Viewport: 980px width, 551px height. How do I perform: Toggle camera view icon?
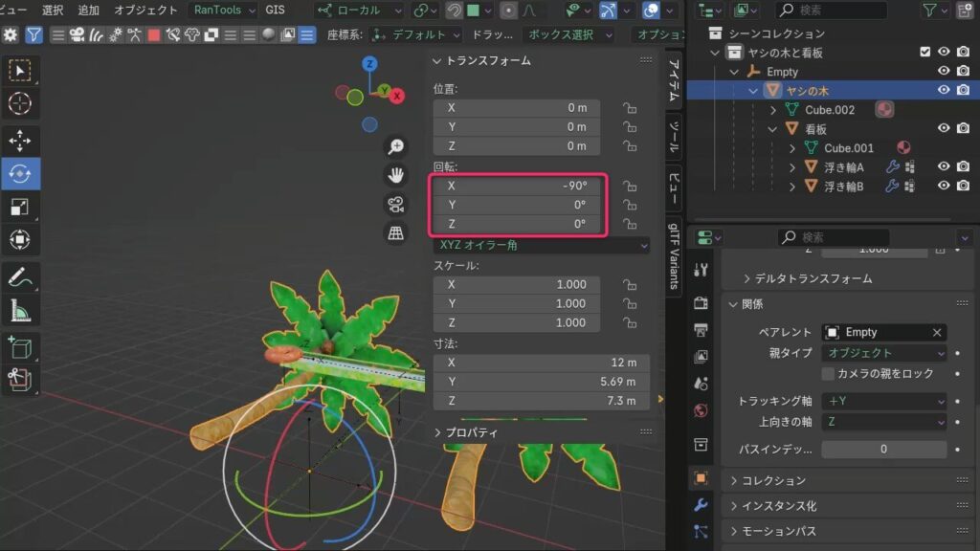point(395,205)
